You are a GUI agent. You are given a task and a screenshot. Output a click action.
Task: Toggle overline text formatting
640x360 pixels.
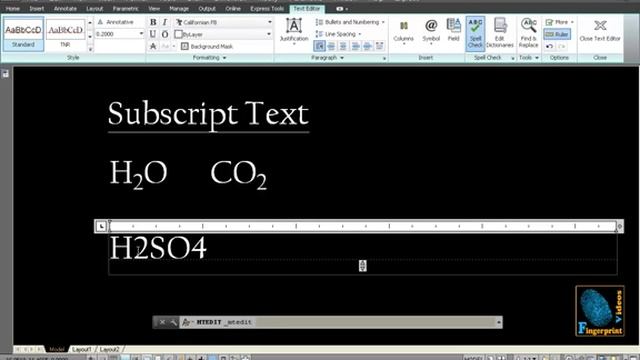[165, 34]
